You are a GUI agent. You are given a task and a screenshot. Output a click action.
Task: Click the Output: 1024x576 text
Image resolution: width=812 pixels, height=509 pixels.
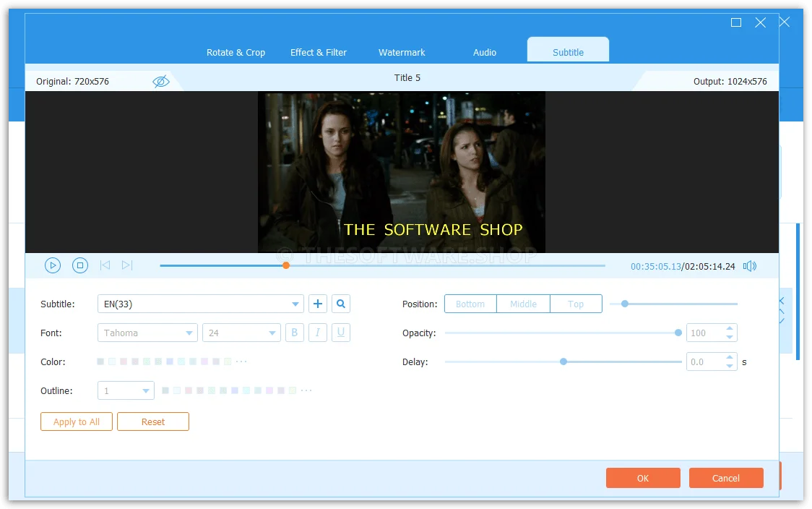click(x=730, y=82)
